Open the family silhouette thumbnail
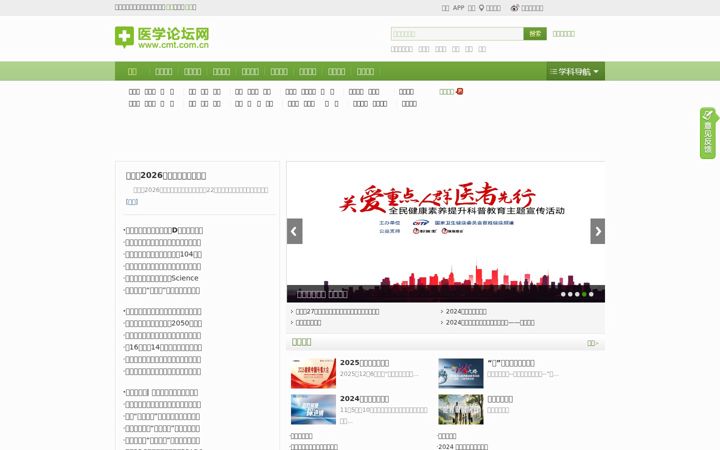Screen dimensions: 720x450 coord(461,410)
